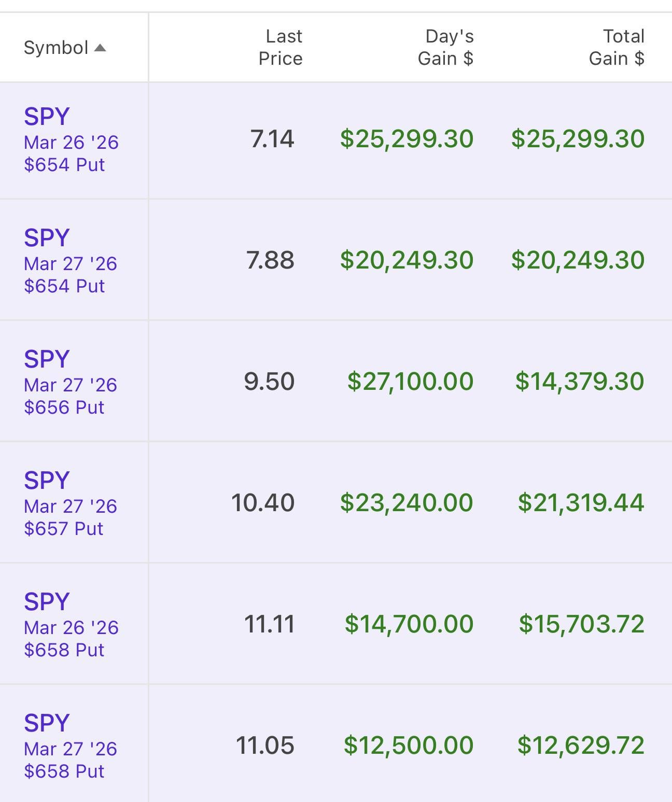Click the $15,703.72 total gain value
Image resolution: width=672 pixels, height=802 pixels.
point(582,624)
